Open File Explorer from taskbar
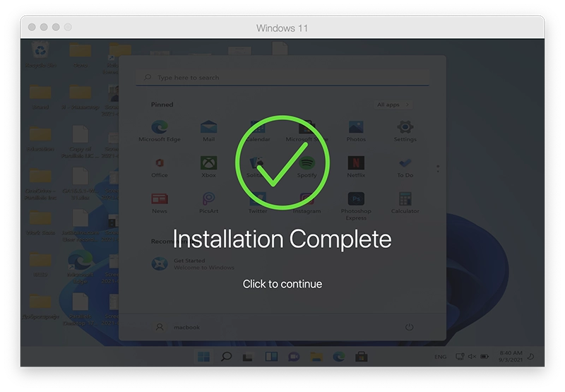Screen dimensions: 565x392 [x=316, y=357]
